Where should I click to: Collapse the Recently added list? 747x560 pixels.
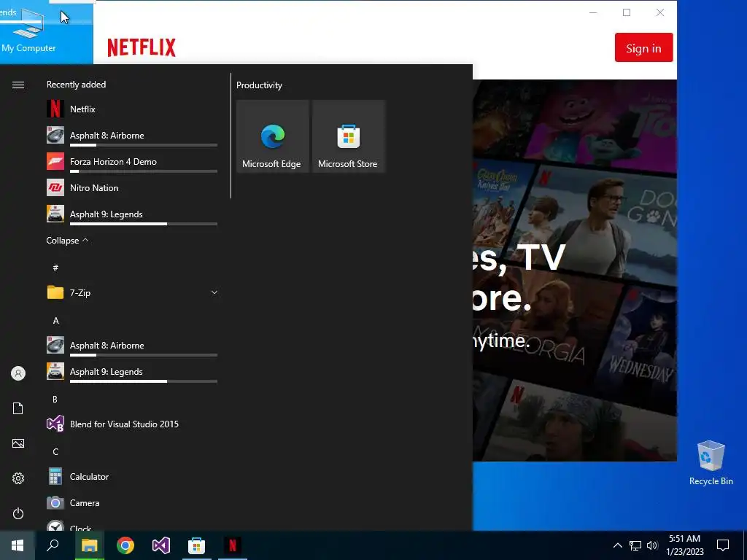[x=67, y=241]
